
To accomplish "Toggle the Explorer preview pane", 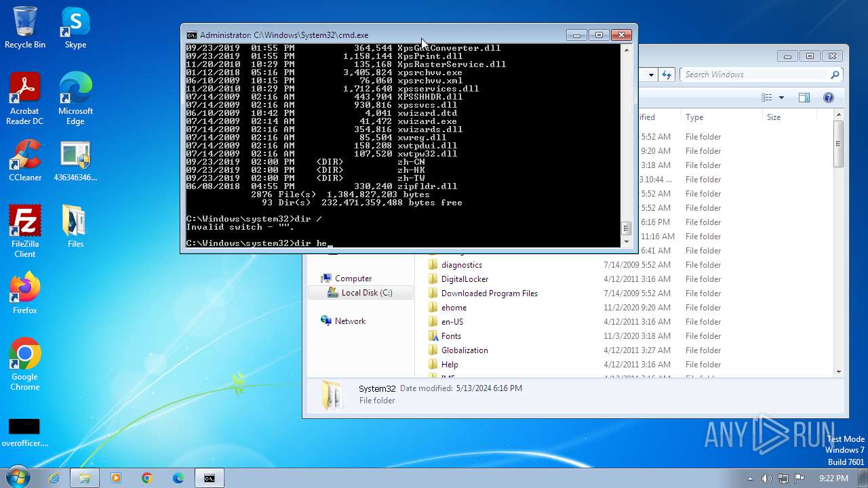I will [x=804, y=98].
